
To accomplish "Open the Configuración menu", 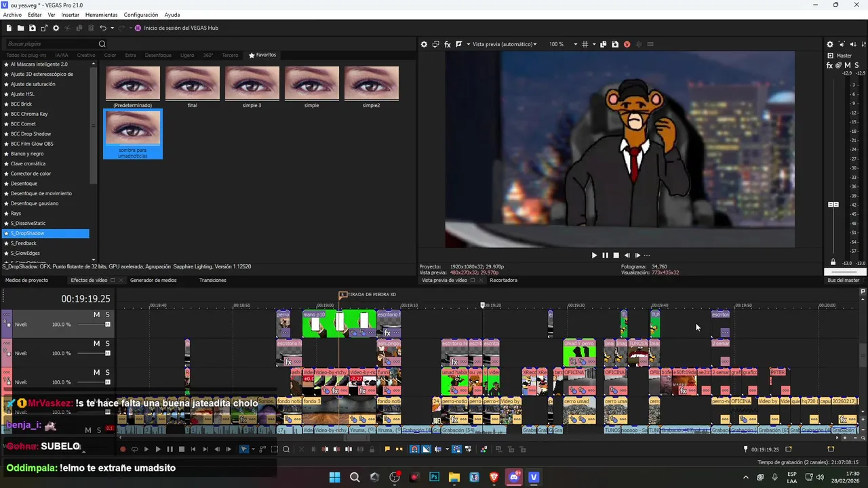I will [x=141, y=15].
